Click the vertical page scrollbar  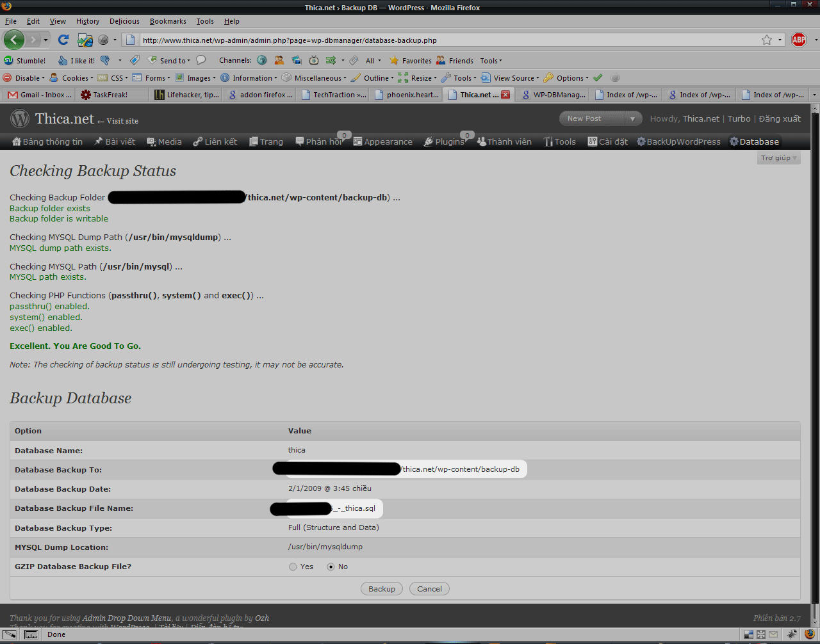click(x=815, y=358)
